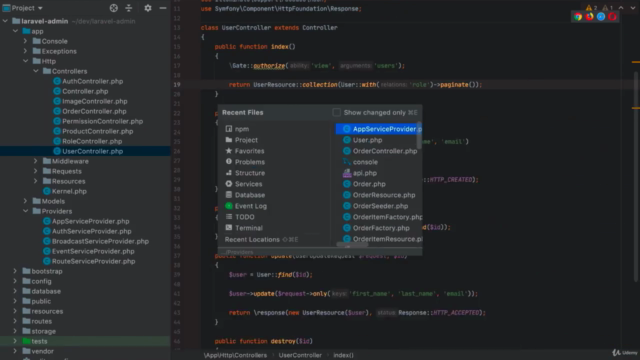The height and width of the screenshot is (360, 640).
Task: Open ProductController.php in project tree
Action: coord(98,131)
